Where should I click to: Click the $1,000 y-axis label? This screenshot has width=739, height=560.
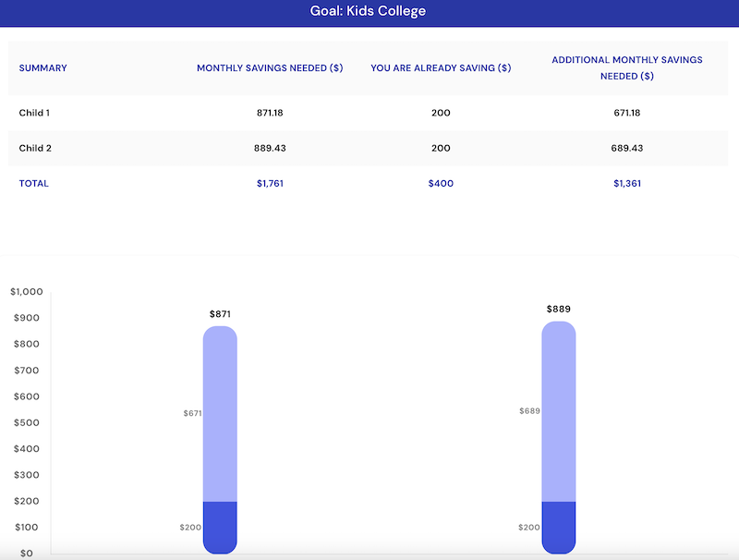tap(27, 292)
